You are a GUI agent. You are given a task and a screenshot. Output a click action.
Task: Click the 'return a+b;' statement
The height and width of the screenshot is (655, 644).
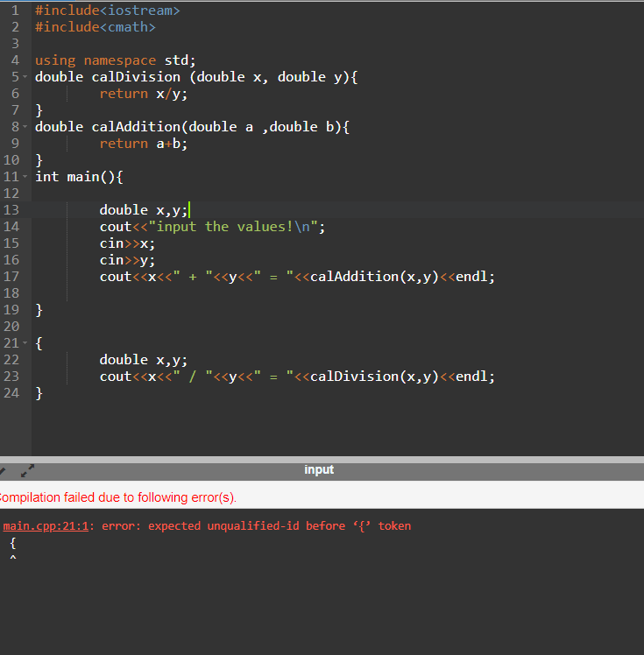point(144,144)
